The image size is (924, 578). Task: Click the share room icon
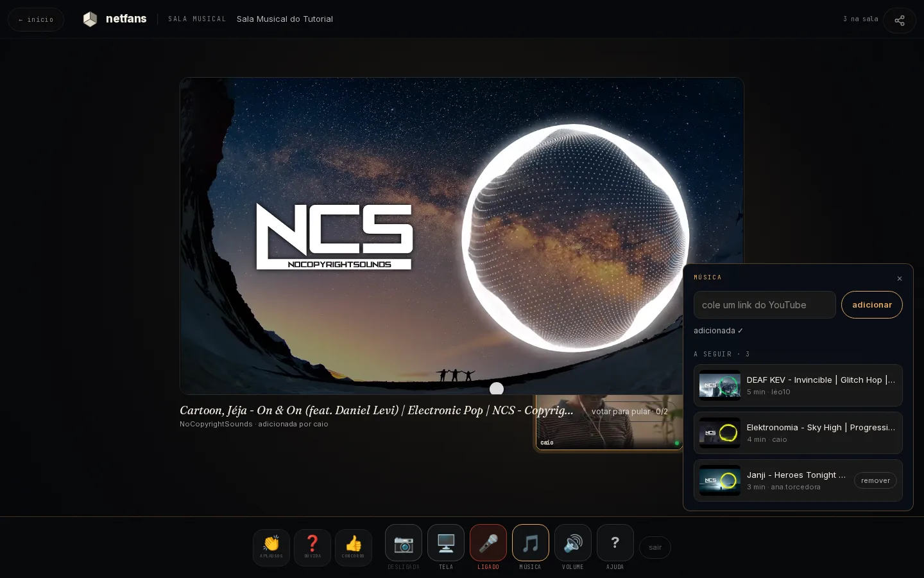[900, 20]
